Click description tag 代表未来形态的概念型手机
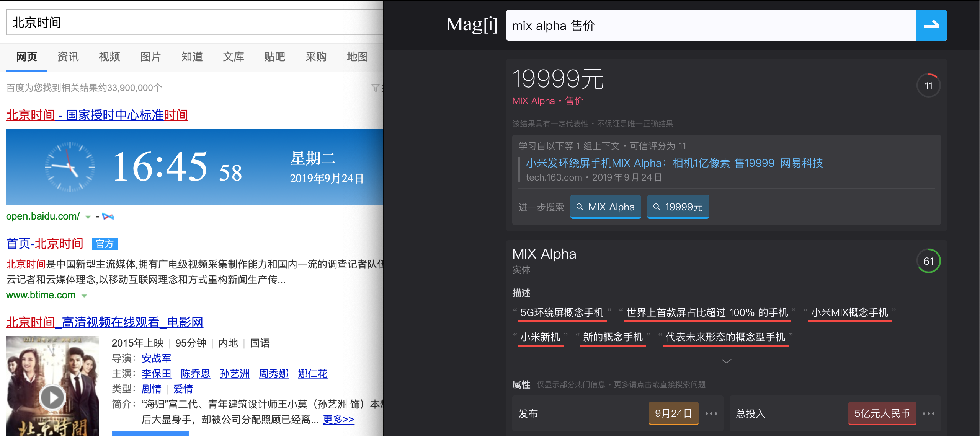 point(726,337)
